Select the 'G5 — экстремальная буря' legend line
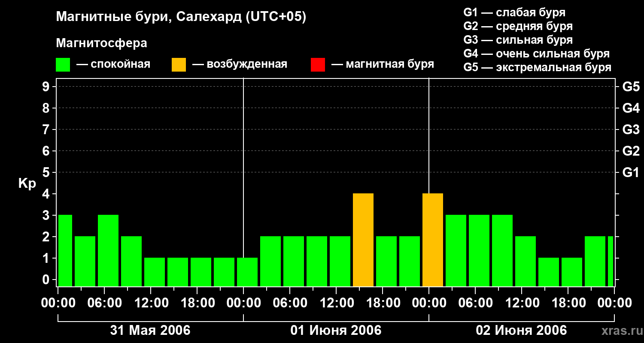Image resolution: width=644 pixels, height=343 pixels. (x=538, y=67)
